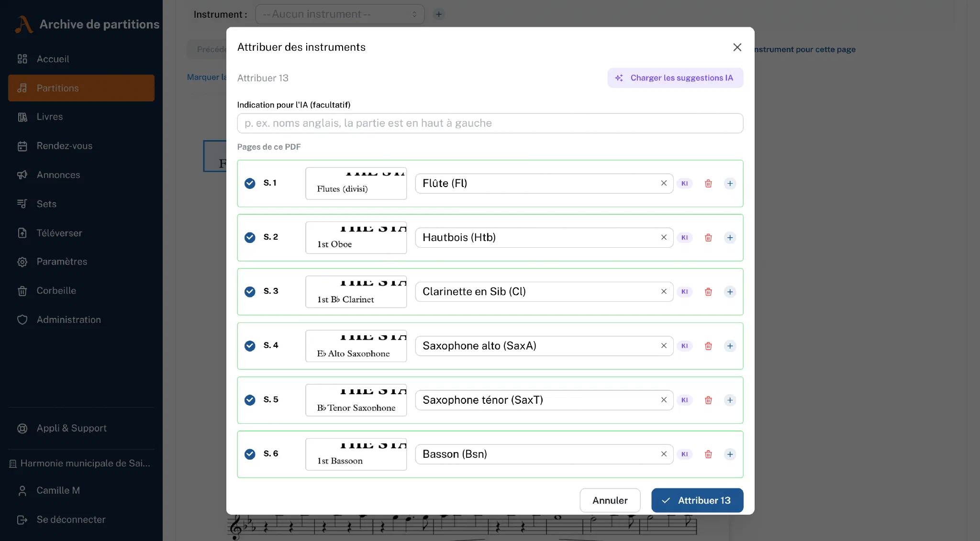Click Charger les suggestions IA button

[675, 78]
